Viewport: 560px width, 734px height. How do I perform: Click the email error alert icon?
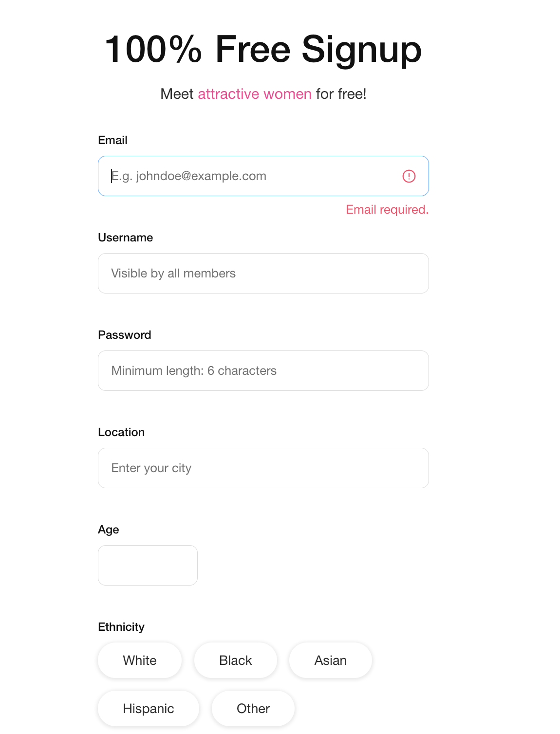[409, 176]
